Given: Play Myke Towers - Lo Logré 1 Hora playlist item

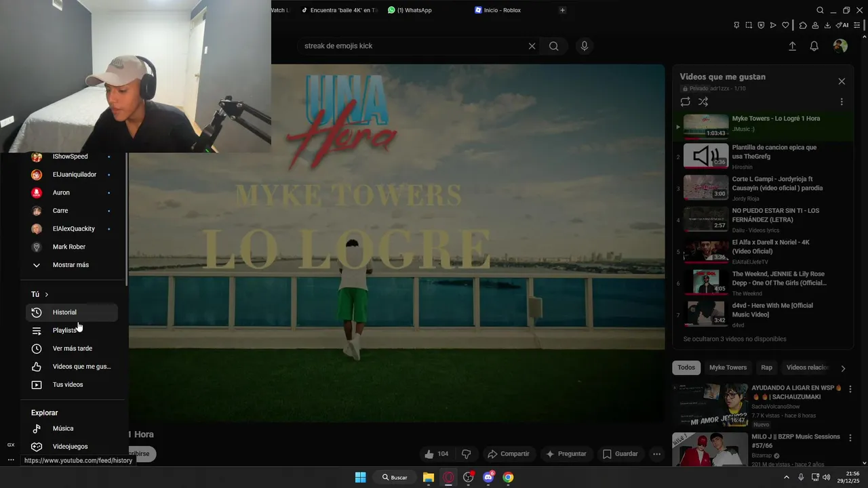Looking at the screenshot, I should [764, 126].
